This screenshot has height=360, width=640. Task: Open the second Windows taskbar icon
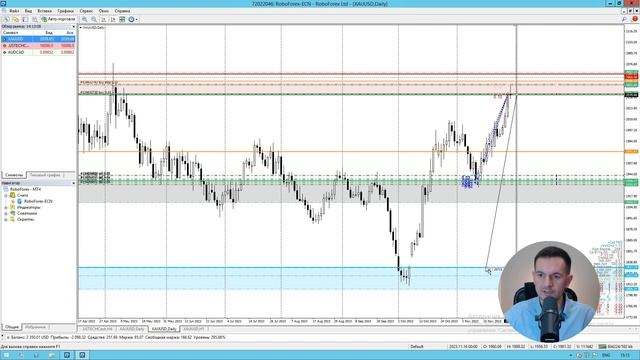[21, 356]
